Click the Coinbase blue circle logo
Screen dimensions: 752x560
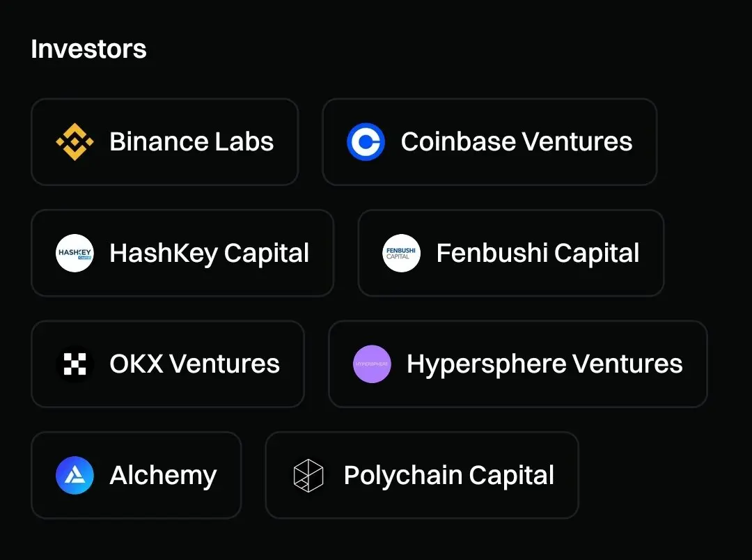point(366,142)
